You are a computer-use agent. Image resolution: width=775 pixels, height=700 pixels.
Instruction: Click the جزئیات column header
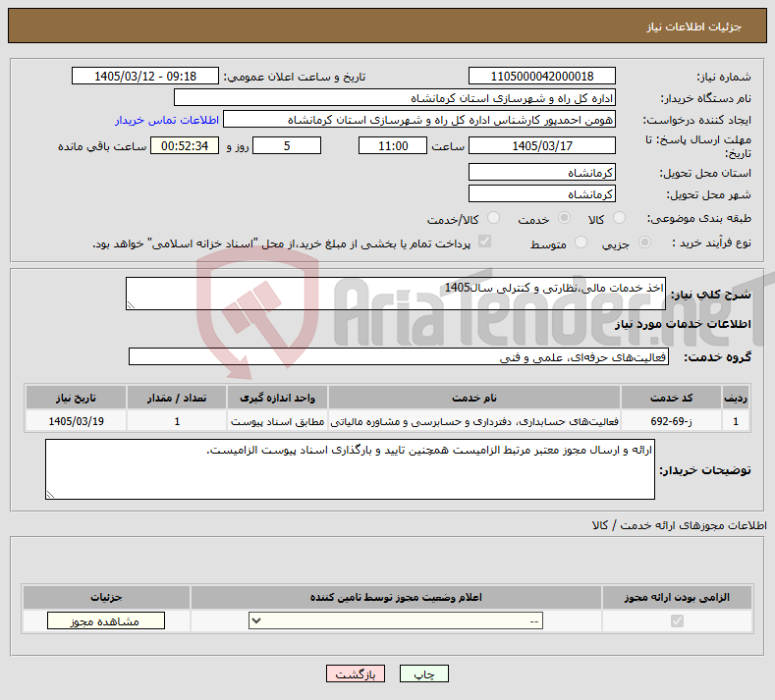coord(106,597)
